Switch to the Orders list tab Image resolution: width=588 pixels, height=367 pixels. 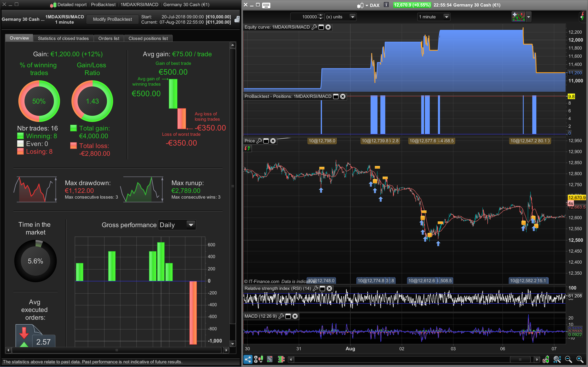[x=109, y=38]
